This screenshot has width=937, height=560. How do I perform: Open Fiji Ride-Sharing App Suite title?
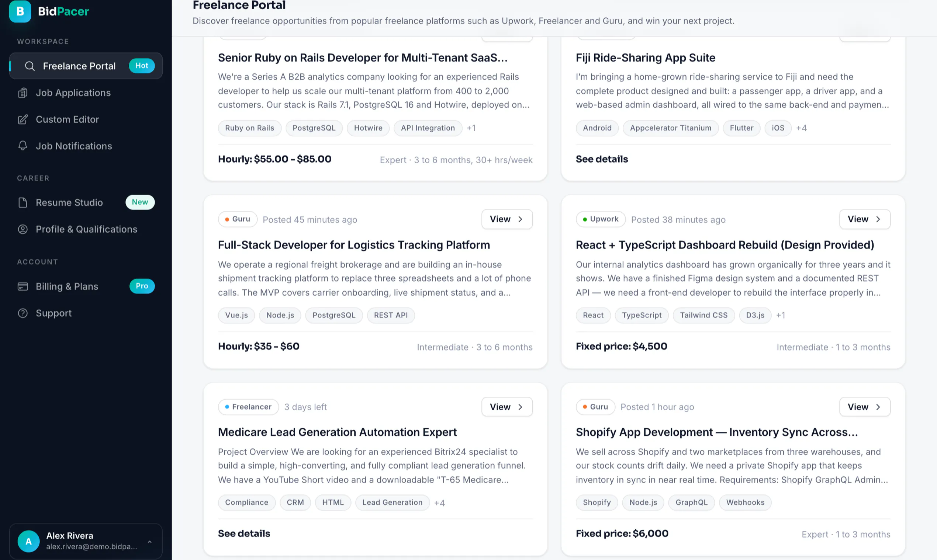(646, 58)
